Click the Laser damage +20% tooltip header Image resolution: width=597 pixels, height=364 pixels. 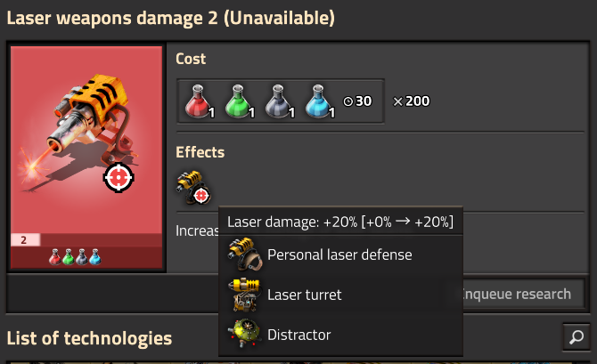340,222
